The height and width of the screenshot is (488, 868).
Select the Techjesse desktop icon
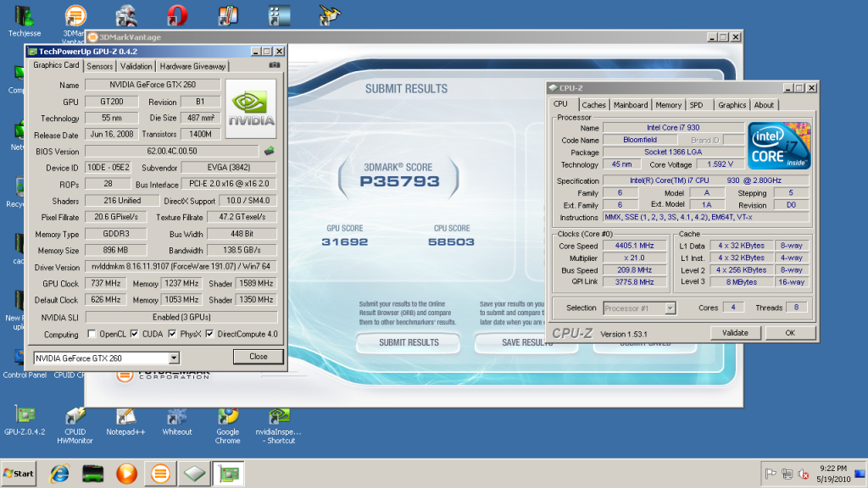pyautogui.click(x=25, y=21)
